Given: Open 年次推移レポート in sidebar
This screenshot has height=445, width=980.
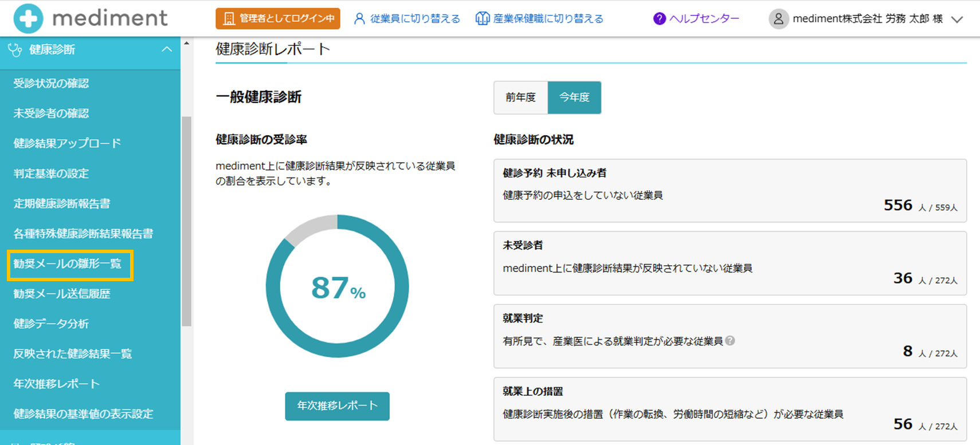Looking at the screenshot, I should [57, 384].
